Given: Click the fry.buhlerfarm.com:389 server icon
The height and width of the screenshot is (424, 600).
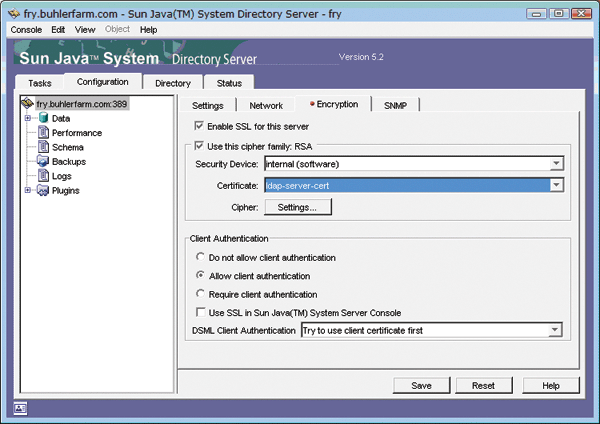Looking at the screenshot, I should [28, 103].
